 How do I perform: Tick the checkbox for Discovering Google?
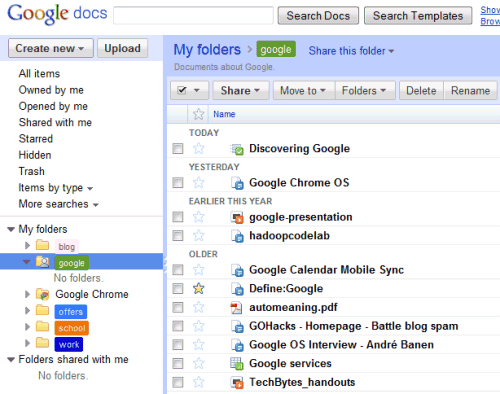178,148
